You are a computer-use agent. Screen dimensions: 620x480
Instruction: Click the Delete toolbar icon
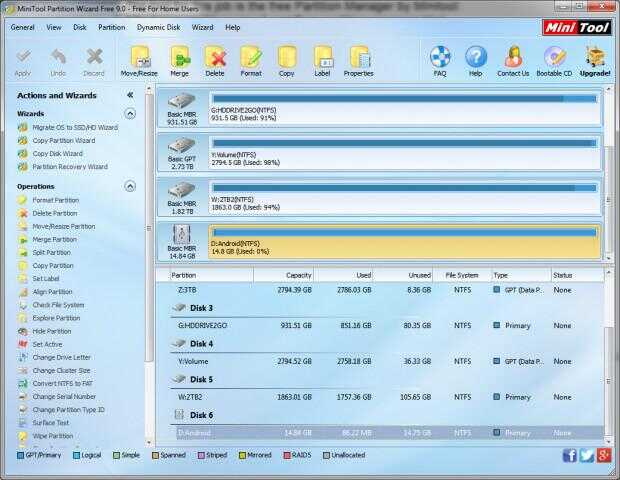(x=215, y=58)
